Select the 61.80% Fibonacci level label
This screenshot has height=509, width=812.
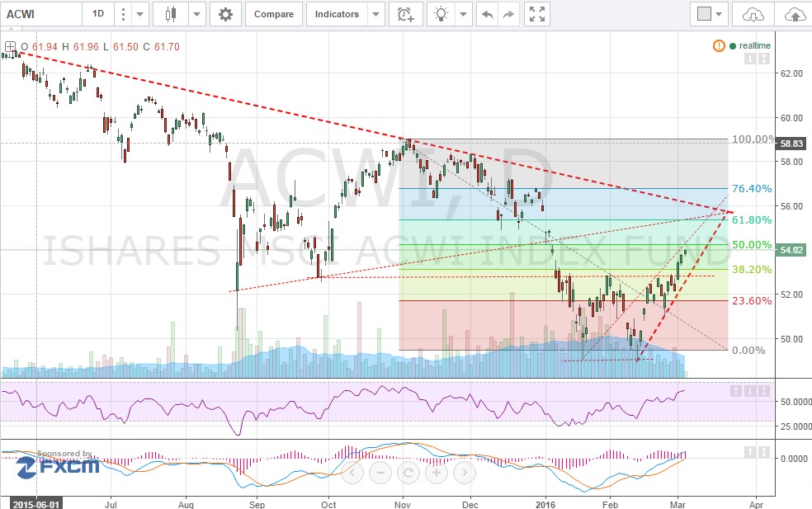tap(752, 220)
